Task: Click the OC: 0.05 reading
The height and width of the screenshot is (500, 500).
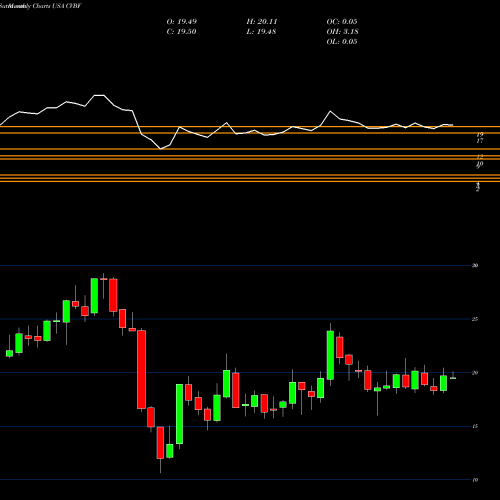Action: pos(342,22)
